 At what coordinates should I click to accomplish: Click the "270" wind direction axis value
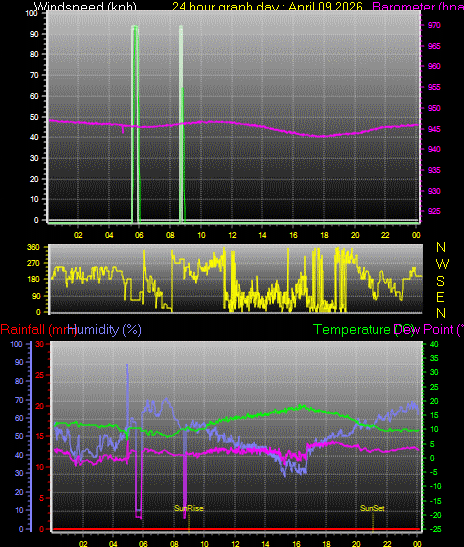coord(33,263)
